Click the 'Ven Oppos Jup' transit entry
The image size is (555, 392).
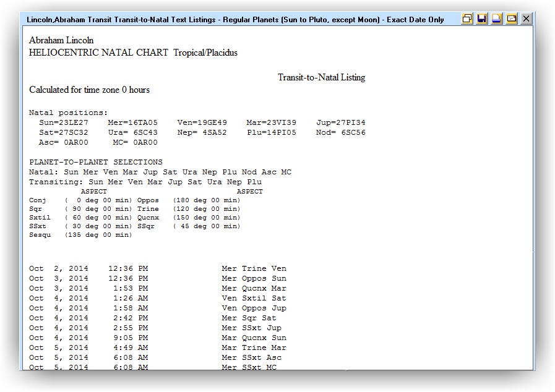point(254,308)
